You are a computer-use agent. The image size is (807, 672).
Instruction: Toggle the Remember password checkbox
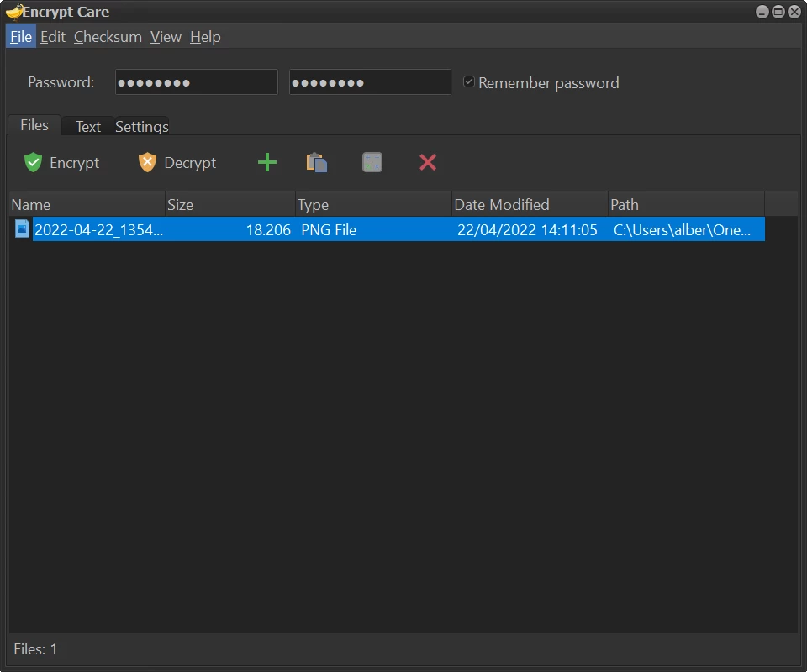(x=468, y=81)
